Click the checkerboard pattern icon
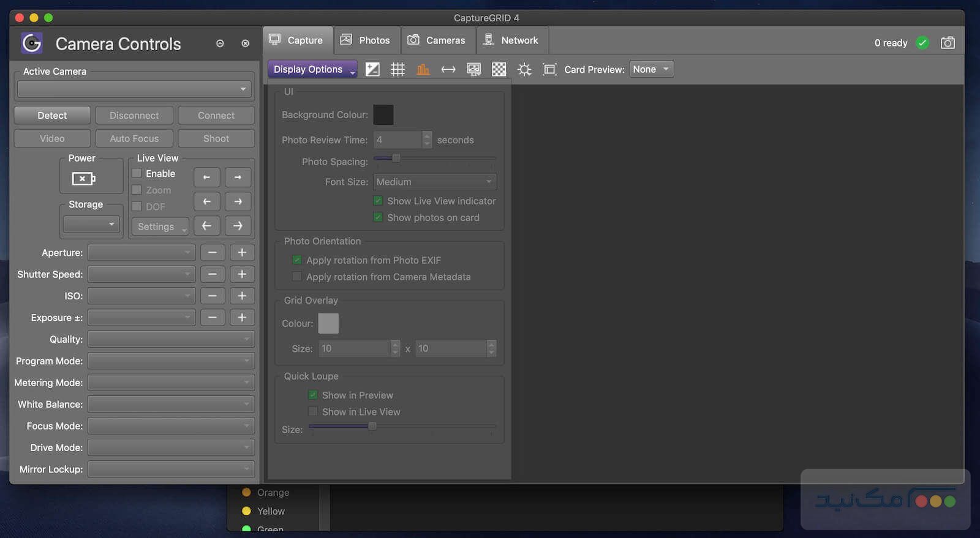 click(499, 70)
